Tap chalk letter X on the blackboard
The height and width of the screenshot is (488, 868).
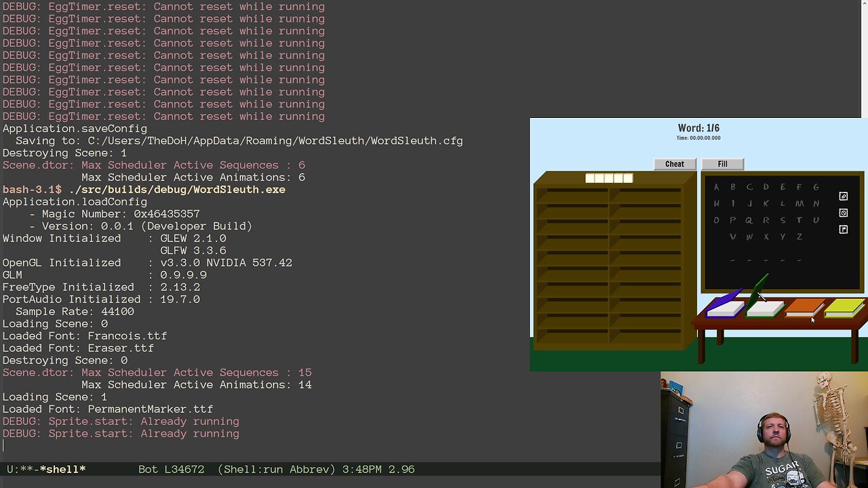pos(766,237)
